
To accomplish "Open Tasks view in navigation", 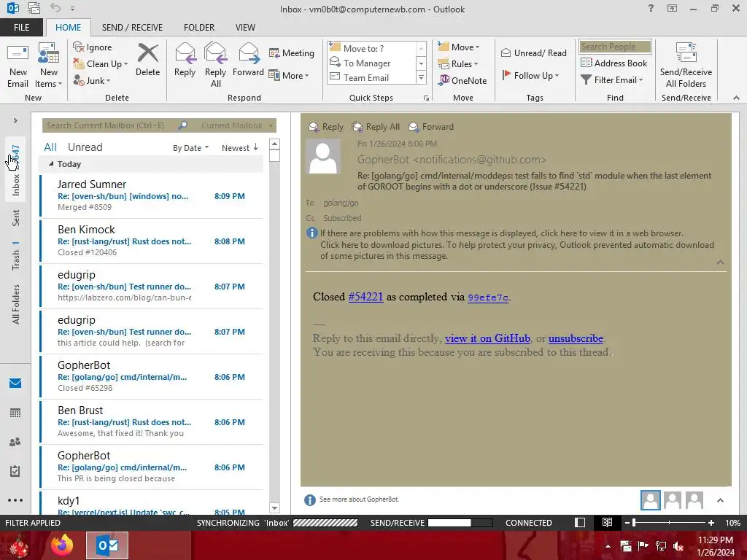I will pos(15,471).
